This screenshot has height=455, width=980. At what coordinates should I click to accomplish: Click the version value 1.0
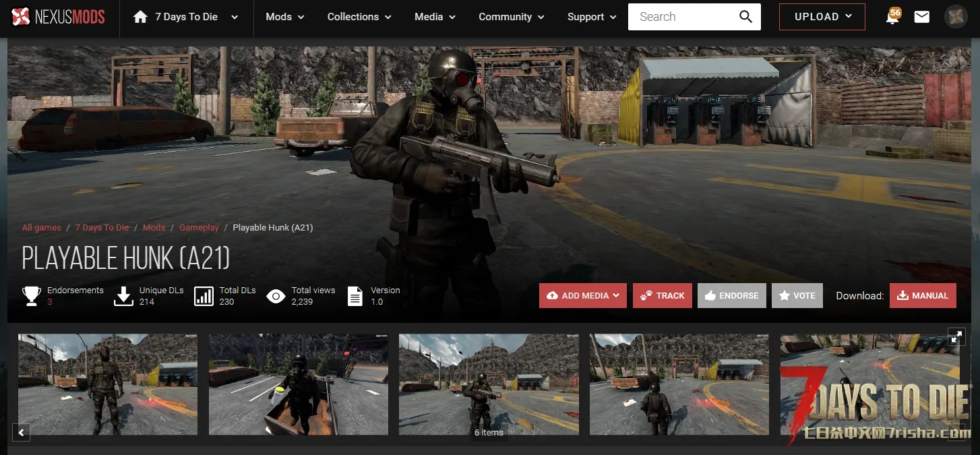[x=377, y=302]
